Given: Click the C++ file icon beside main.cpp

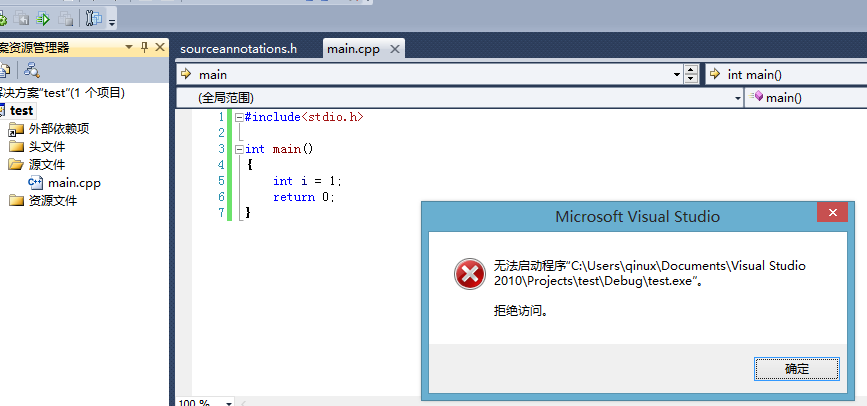Looking at the screenshot, I should (x=35, y=182).
